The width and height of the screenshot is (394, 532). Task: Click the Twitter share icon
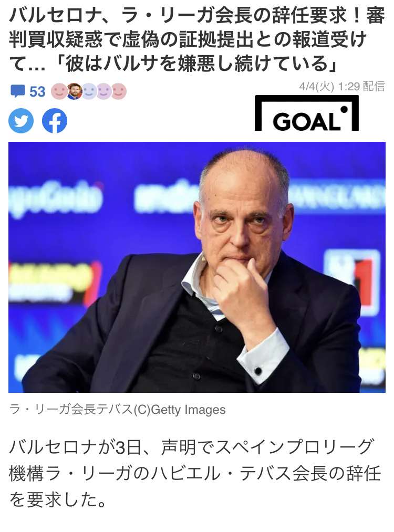click(21, 121)
